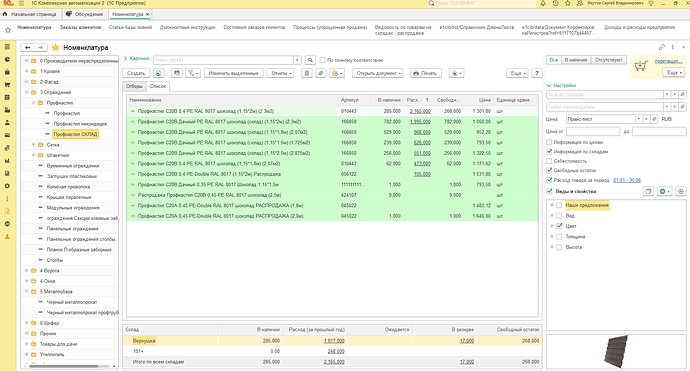Open the Прайс-лист price type dropdown arrow
Viewport: 690px width, 371px height.
pyautogui.click(x=639, y=119)
